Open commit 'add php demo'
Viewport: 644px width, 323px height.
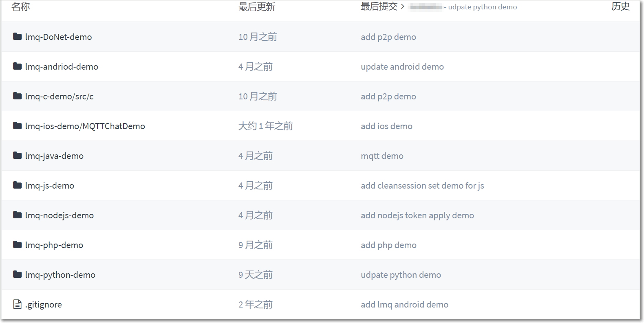(x=388, y=245)
